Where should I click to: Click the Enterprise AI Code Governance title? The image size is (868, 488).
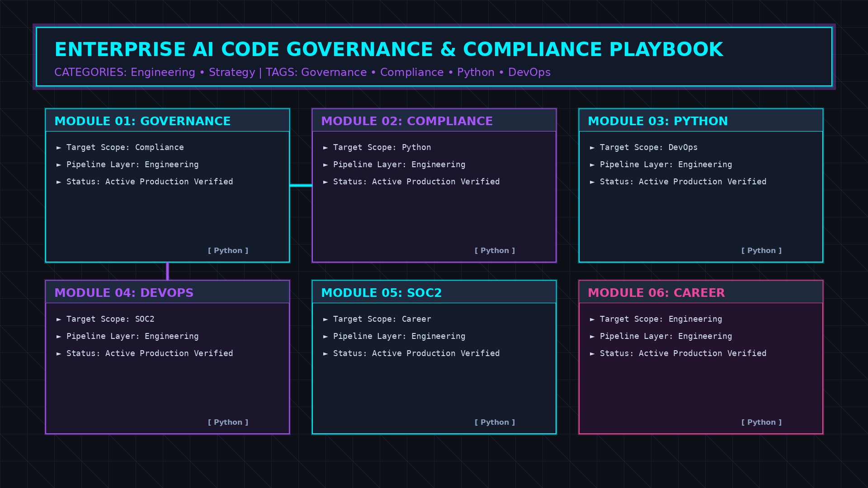[x=389, y=49]
